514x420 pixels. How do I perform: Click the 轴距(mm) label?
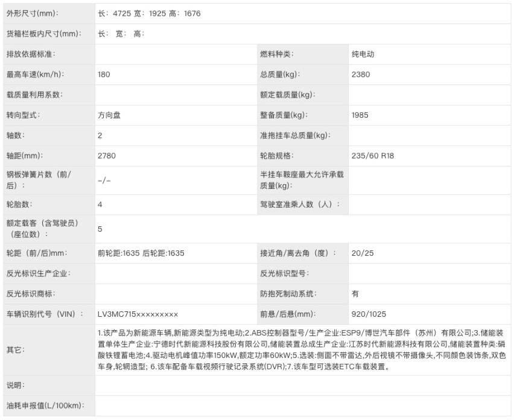click(x=25, y=156)
